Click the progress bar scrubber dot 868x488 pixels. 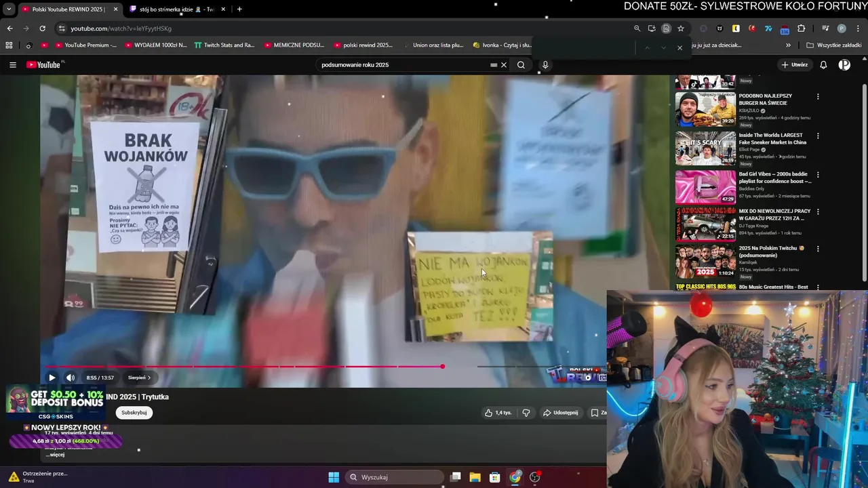tap(442, 367)
